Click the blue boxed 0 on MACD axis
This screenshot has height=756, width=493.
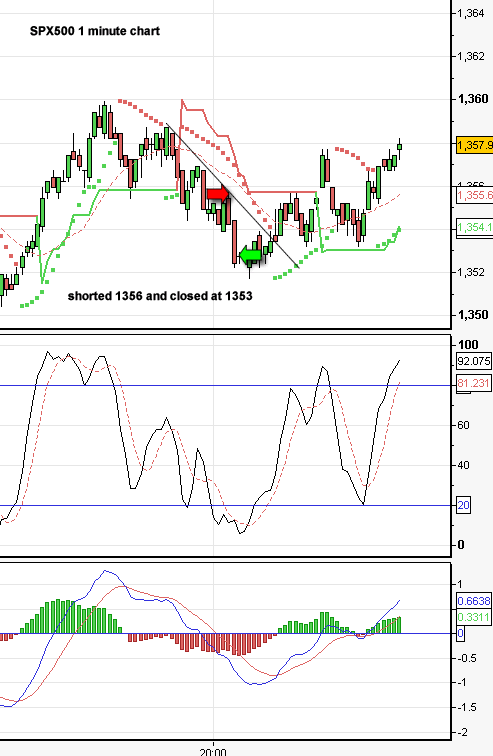pos(460,633)
